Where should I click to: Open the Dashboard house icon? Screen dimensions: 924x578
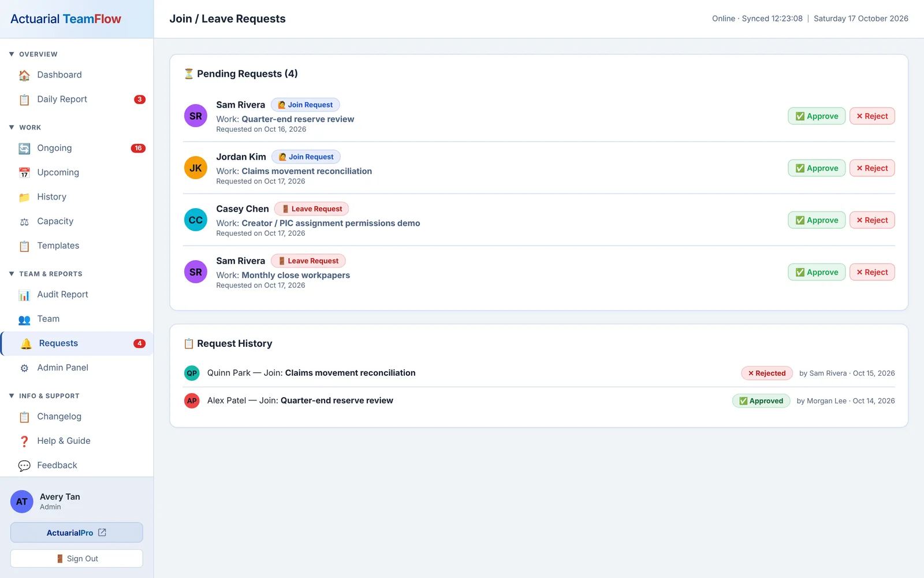pyautogui.click(x=24, y=75)
